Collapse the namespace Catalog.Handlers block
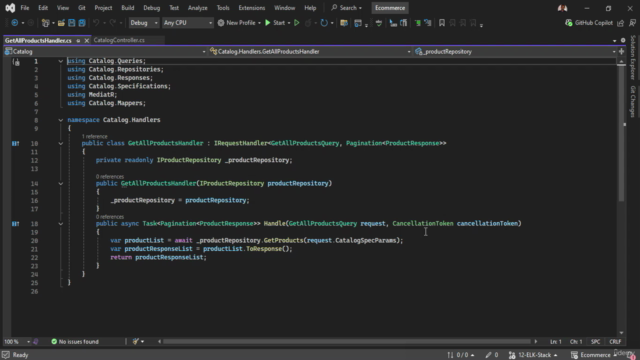The height and width of the screenshot is (360, 640). tap(60, 120)
